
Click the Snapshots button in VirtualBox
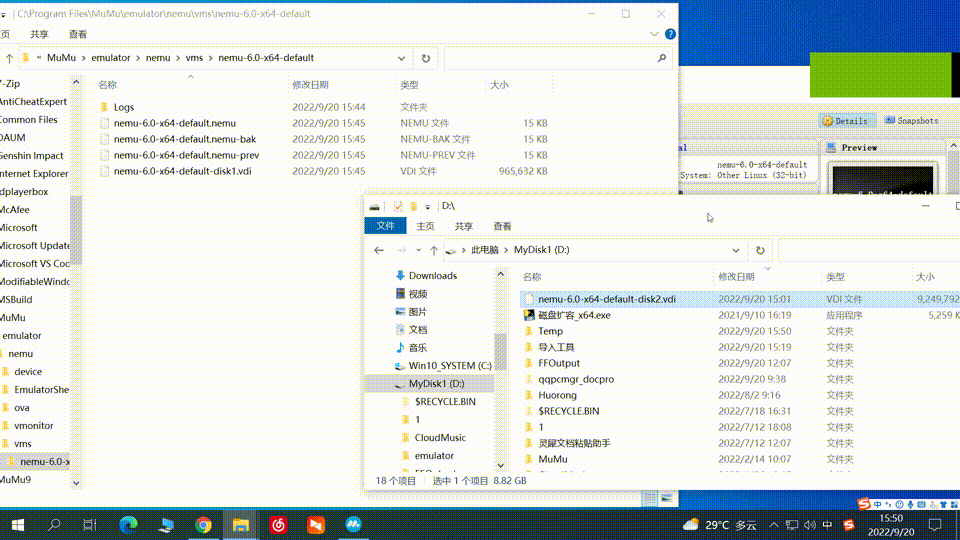(x=912, y=121)
